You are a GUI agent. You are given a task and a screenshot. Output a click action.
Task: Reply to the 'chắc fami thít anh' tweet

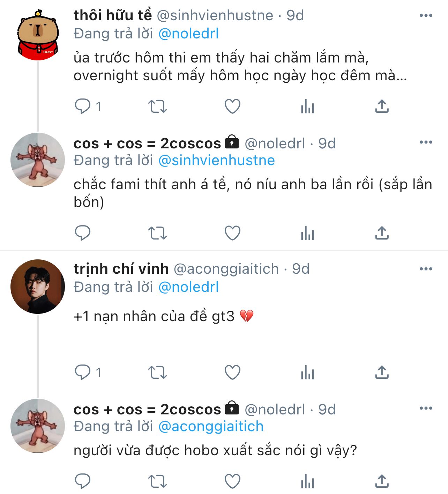pos(83,233)
